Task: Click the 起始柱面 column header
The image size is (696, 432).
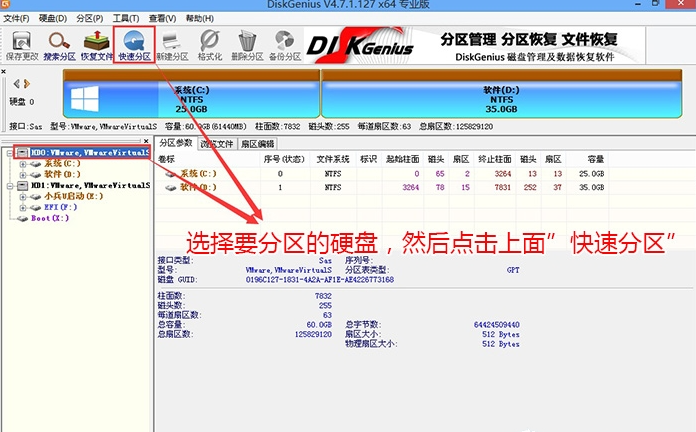Action: [x=402, y=159]
